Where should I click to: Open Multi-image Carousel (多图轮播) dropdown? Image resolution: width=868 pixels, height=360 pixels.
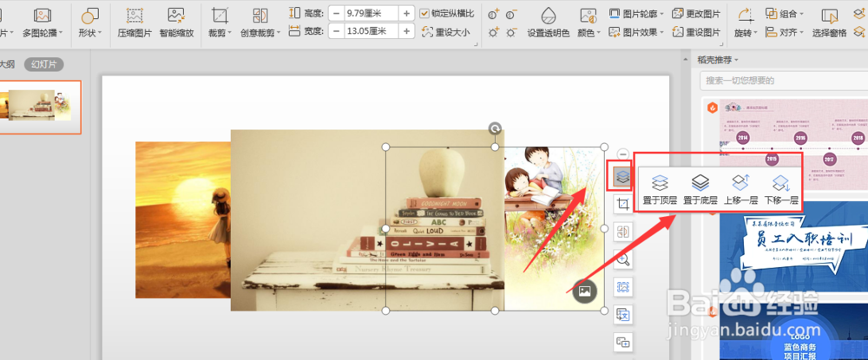click(x=42, y=23)
